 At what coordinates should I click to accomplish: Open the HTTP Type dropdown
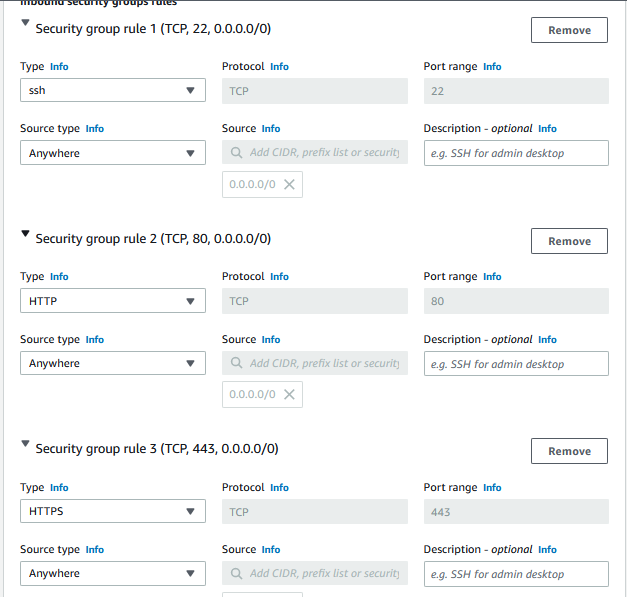[x=112, y=301]
